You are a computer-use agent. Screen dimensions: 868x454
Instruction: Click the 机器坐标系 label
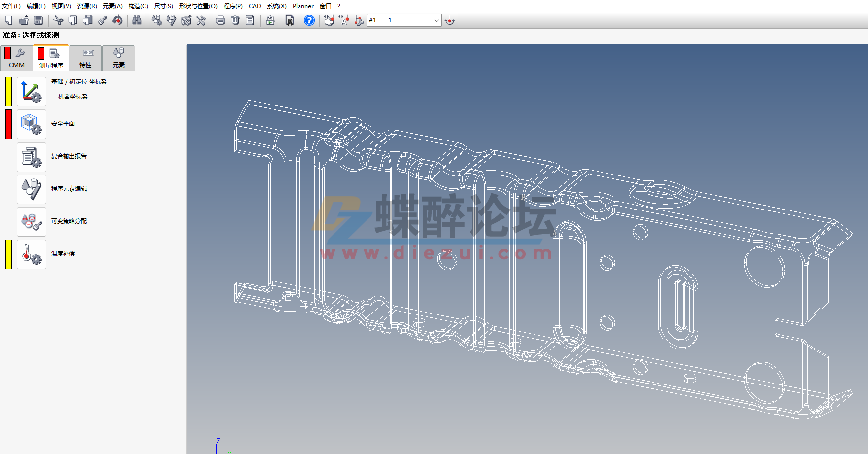(72, 97)
